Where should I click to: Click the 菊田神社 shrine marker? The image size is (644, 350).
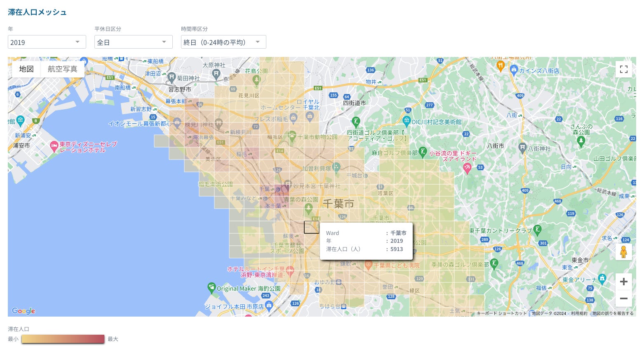click(172, 78)
